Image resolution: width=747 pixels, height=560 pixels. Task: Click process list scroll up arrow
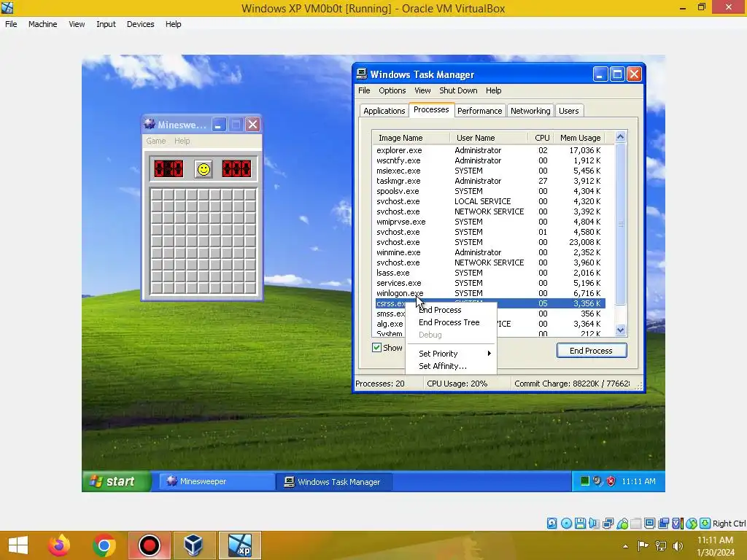click(x=620, y=137)
